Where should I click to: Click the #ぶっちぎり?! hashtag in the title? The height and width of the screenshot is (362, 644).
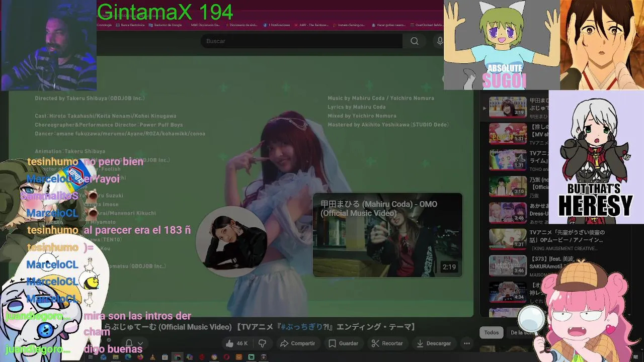point(301,327)
